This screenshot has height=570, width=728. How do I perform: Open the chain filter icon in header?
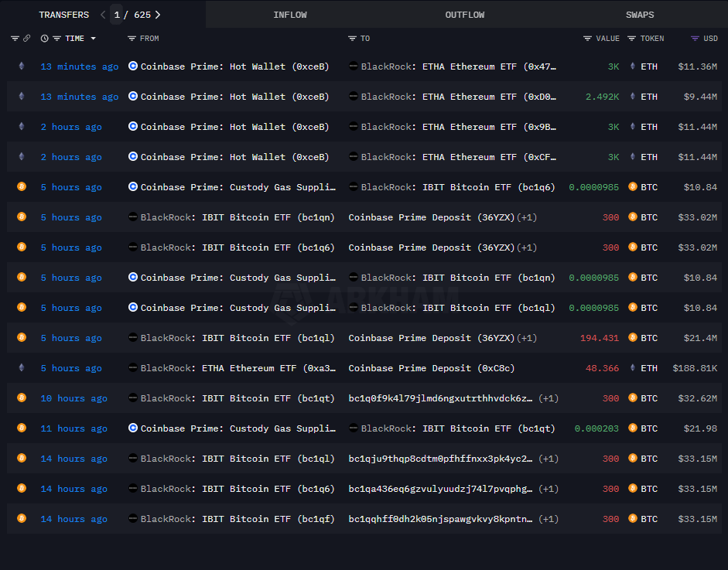coord(15,39)
